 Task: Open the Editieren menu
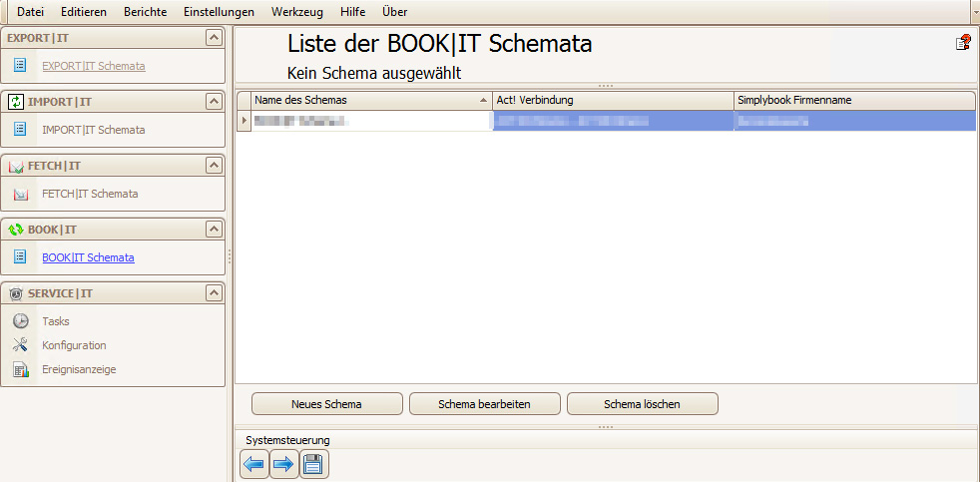[x=84, y=12]
